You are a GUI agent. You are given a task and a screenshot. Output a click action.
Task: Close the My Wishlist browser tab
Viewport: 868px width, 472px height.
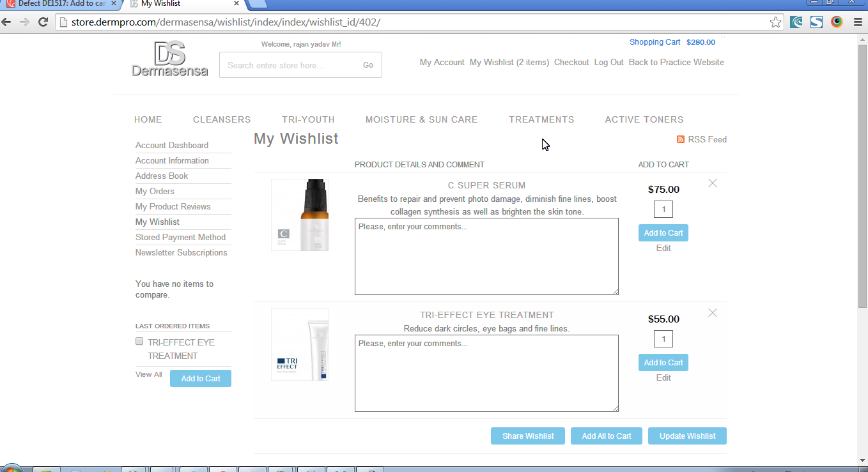[x=237, y=3]
